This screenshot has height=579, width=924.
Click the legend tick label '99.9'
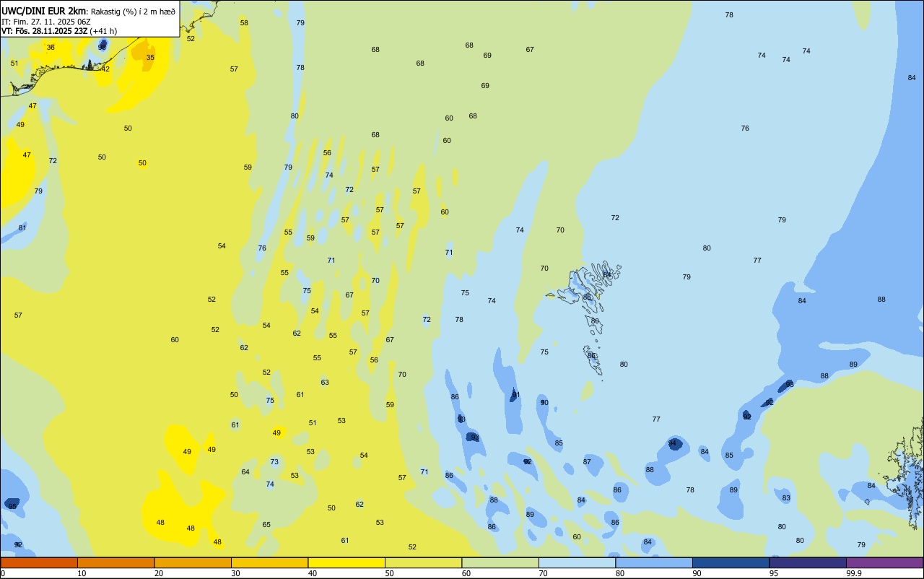pyautogui.click(x=854, y=573)
